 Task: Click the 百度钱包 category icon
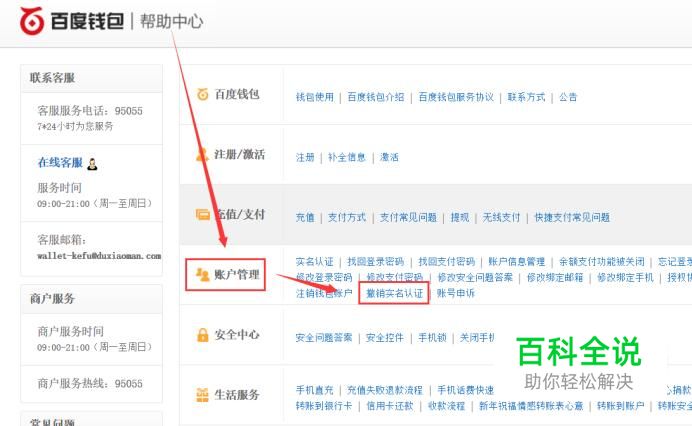pos(203,94)
